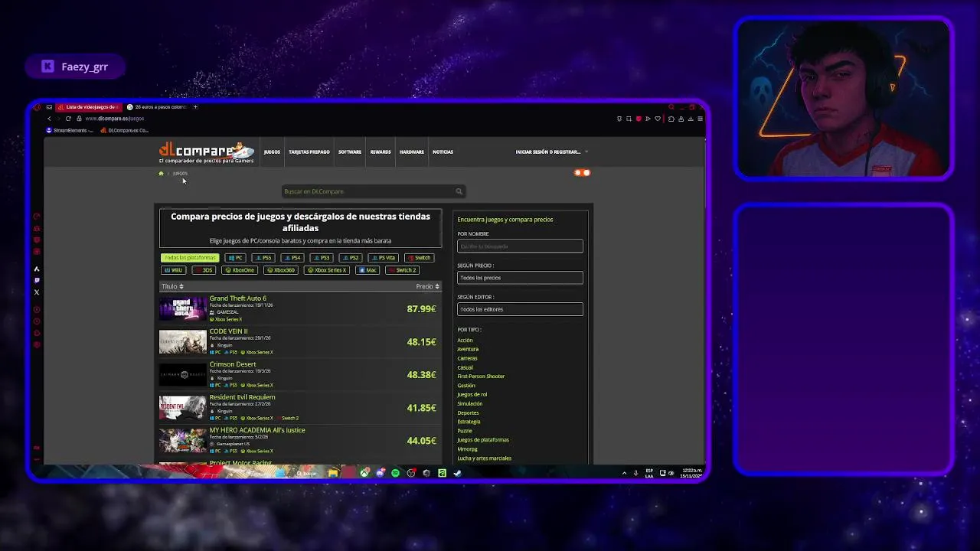Switch to 26 euros a pesos tab
The image size is (980, 551).
point(156,107)
